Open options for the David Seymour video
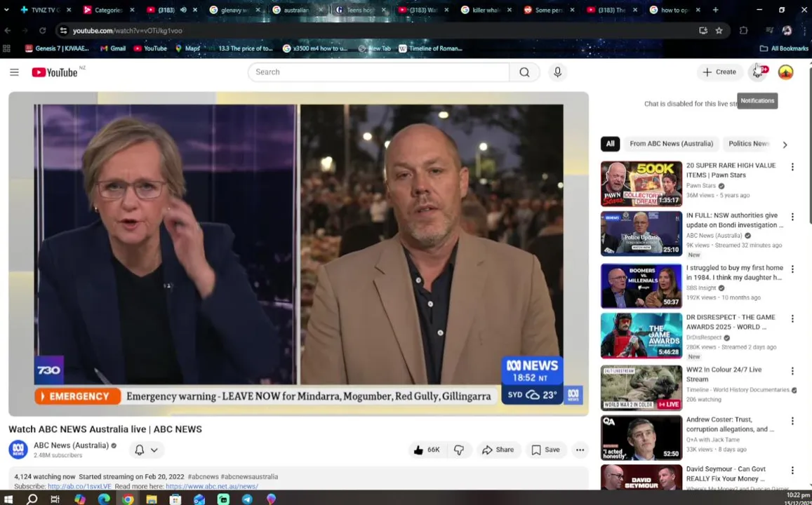Screen dimensions: 812x505 click(792, 471)
